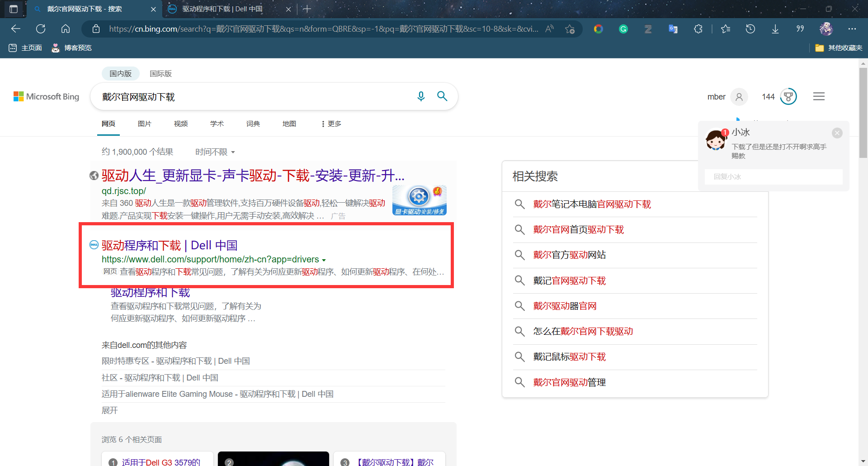The image size is (868, 466).
Task: Open the Microsoft Rewards trophy icon
Action: tap(788, 96)
